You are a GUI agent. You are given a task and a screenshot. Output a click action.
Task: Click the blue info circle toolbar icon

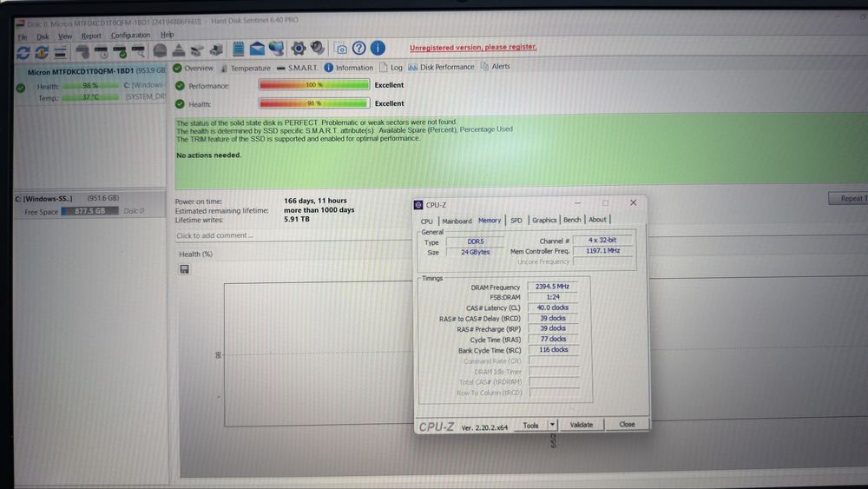(x=378, y=48)
